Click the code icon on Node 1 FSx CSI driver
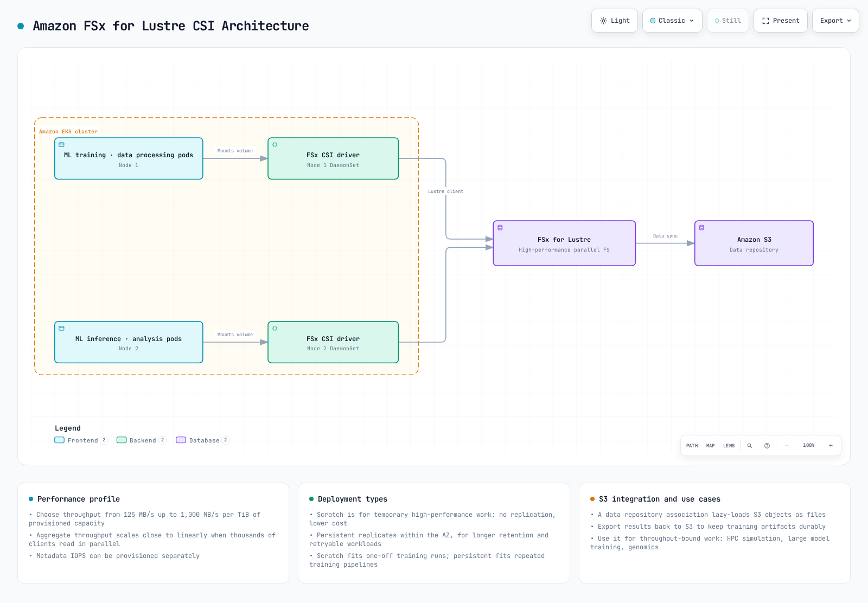868x603 pixels. tap(275, 145)
